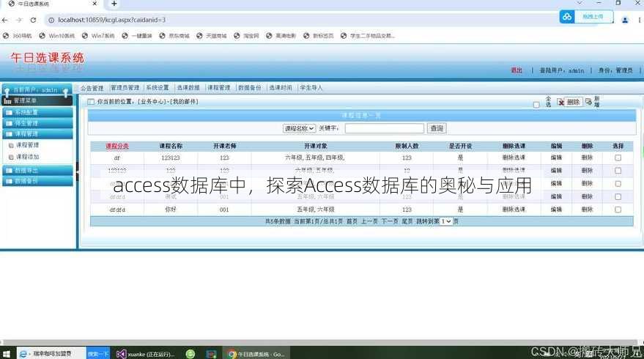Open the 选课时间 top menu
Viewport: 644px width, 359px height.
[281, 88]
